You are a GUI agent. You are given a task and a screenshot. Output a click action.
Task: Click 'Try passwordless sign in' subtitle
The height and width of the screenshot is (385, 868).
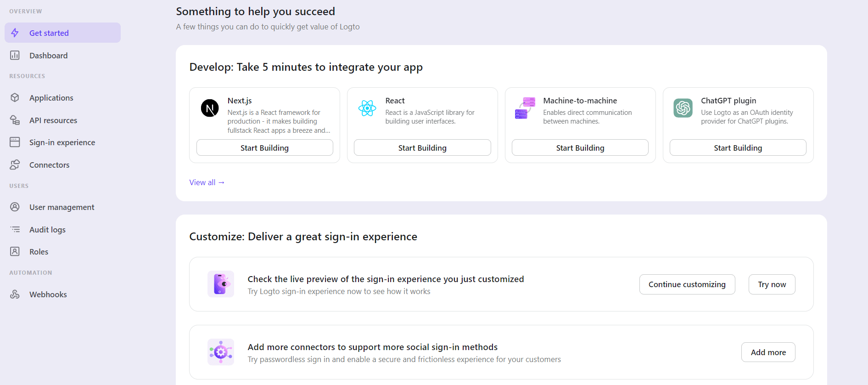pos(404,359)
